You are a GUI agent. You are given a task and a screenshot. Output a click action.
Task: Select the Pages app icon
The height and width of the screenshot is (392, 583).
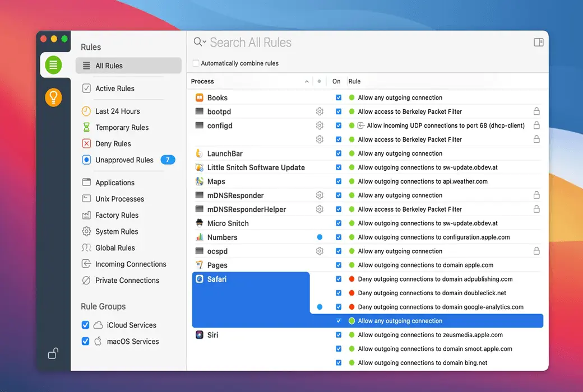coord(200,265)
